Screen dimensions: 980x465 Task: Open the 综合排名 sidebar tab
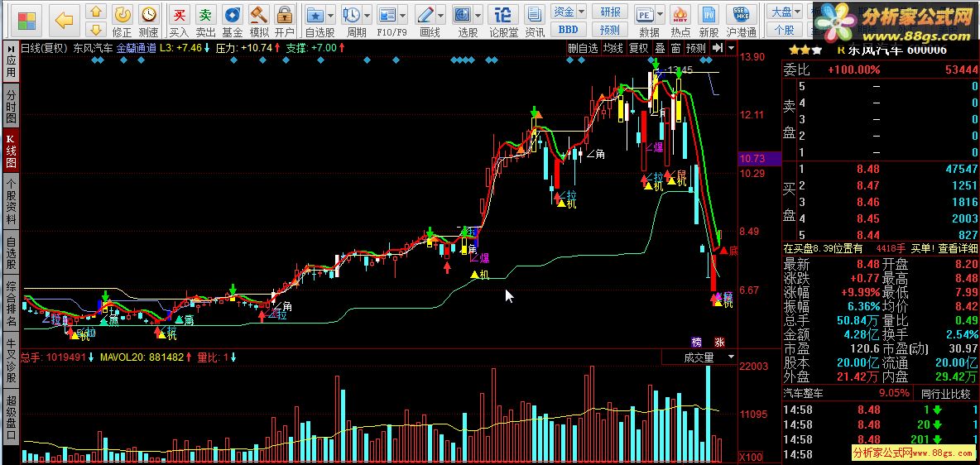[11, 303]
